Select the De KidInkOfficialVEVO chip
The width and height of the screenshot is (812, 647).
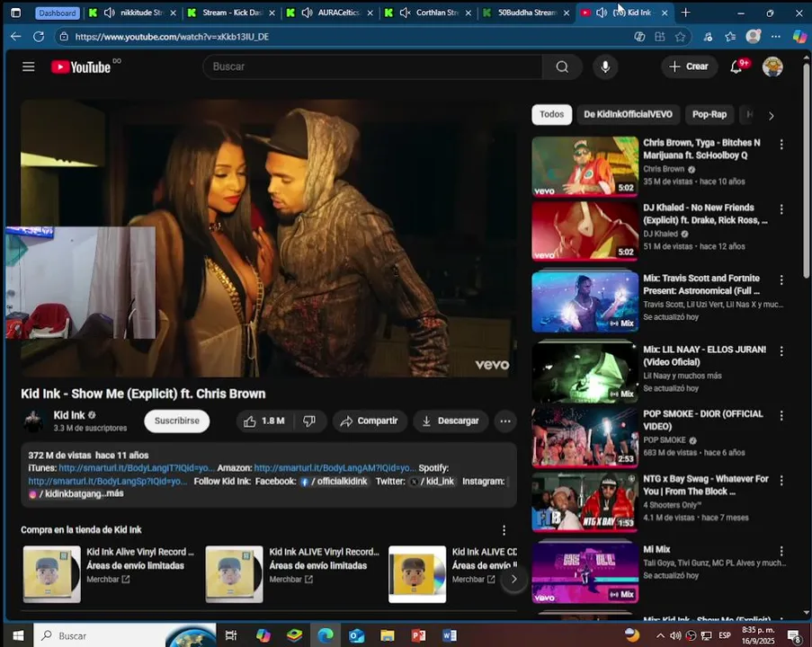(629, 114)
